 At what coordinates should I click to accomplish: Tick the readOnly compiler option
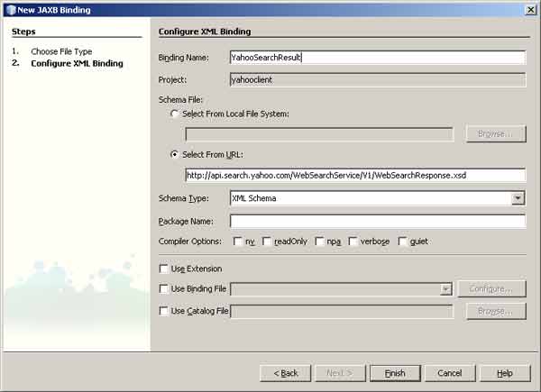tap(266, 242)
